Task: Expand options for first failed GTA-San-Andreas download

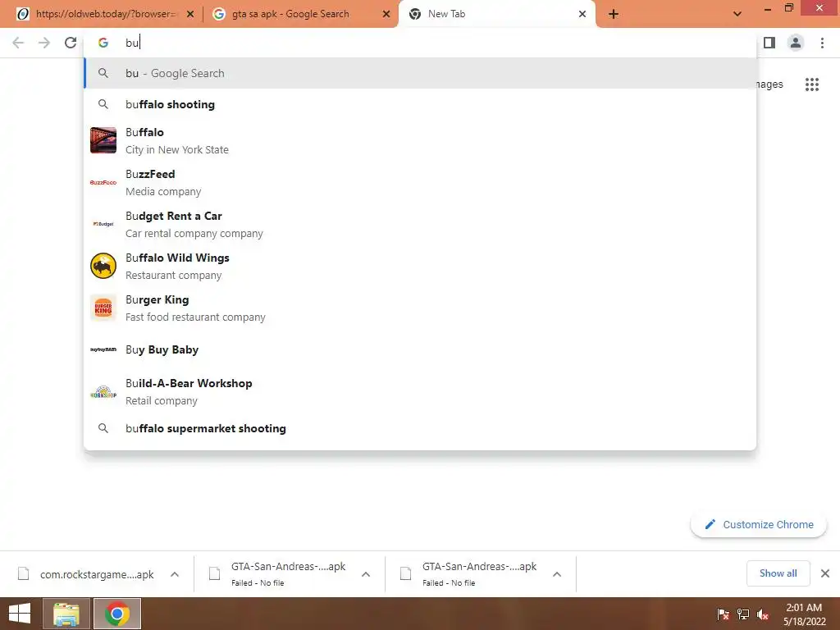Action: pyautogui.click(x=366, y=574)
